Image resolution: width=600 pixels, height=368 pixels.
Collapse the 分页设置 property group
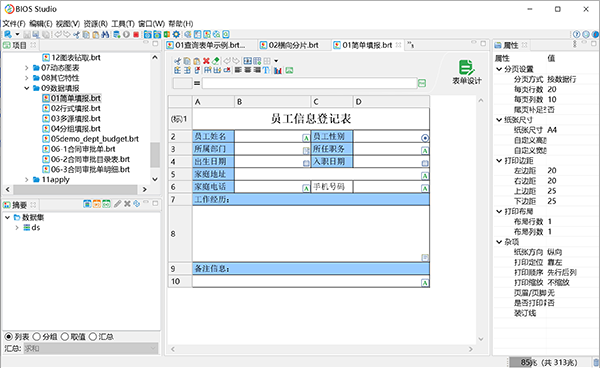(x=499, y=69)
